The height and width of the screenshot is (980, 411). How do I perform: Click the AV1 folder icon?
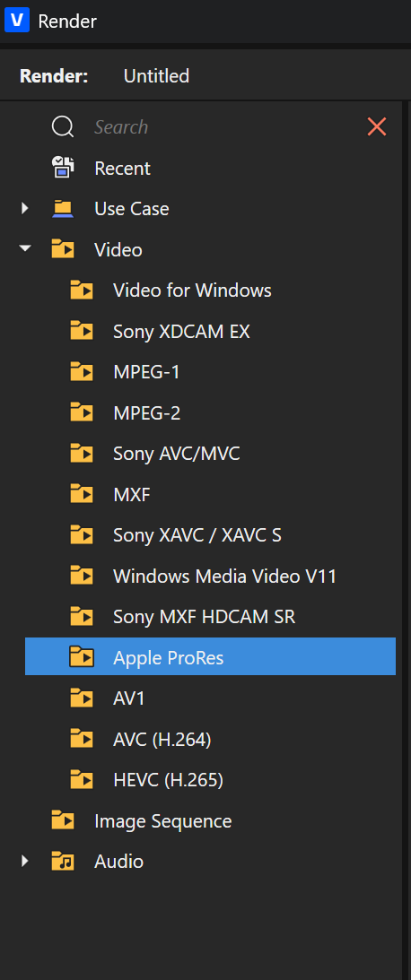pos(82,698)
